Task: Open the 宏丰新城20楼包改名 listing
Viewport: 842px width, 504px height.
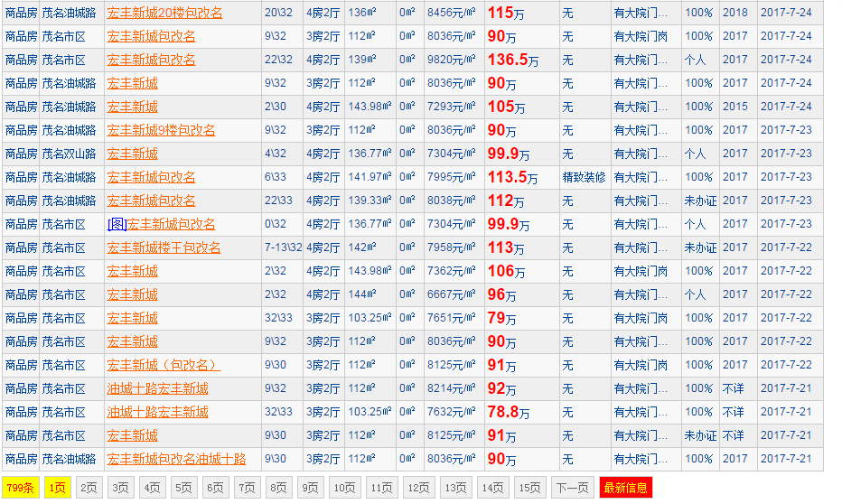Action: tap(164, 13)
